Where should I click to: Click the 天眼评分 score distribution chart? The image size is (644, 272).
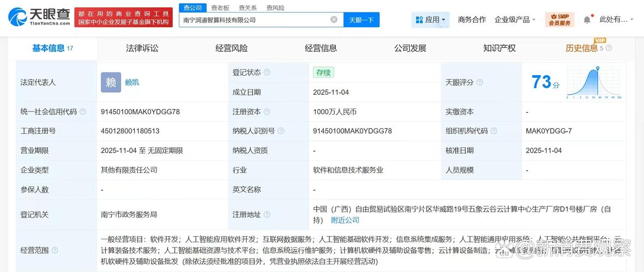[x=595, y=82]
